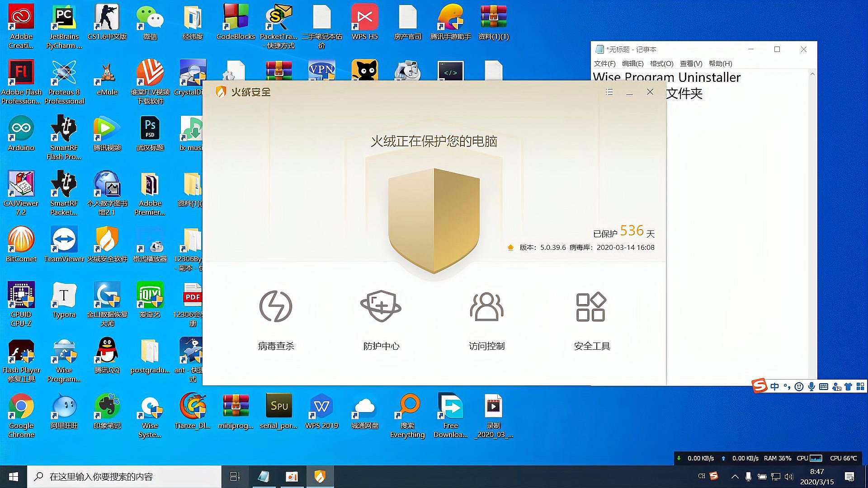This screenshot has height=488, width=868.
Task: Open the 安全工具 security tools icon
Action: tap(591, 307)
